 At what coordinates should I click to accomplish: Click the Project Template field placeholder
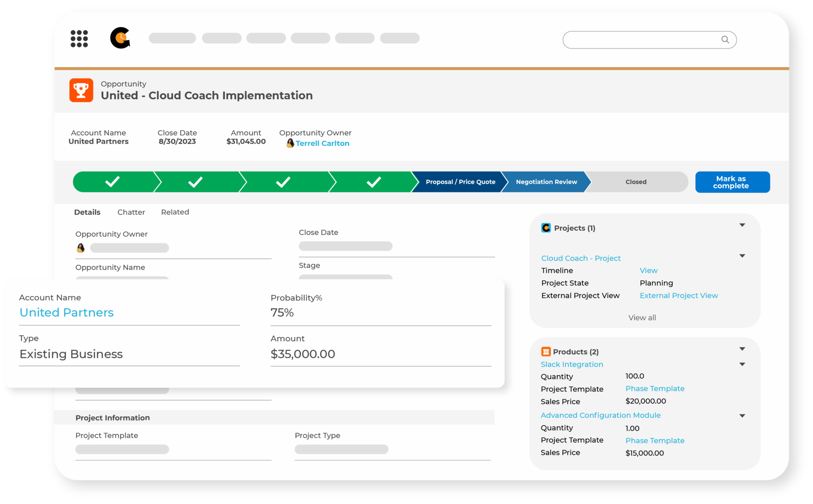coord(122,449)
